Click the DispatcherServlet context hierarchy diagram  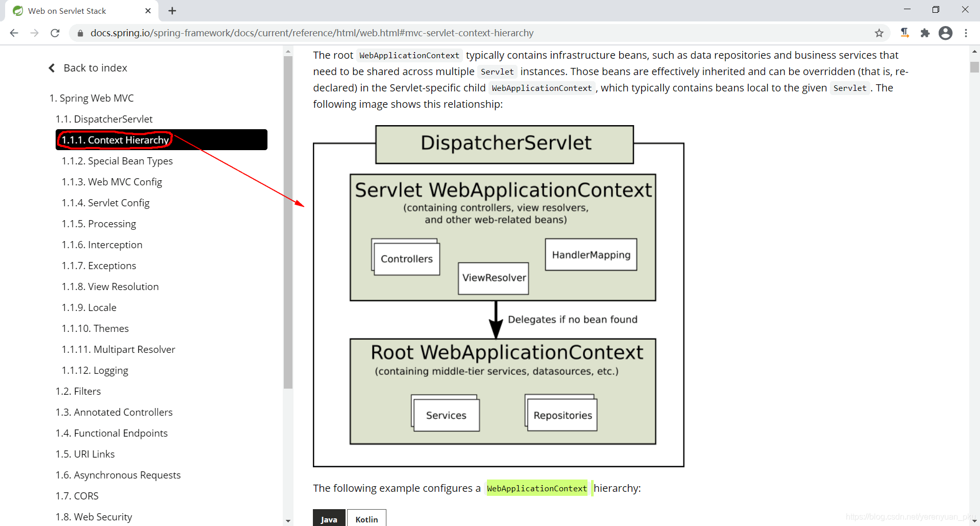point(498,296)
